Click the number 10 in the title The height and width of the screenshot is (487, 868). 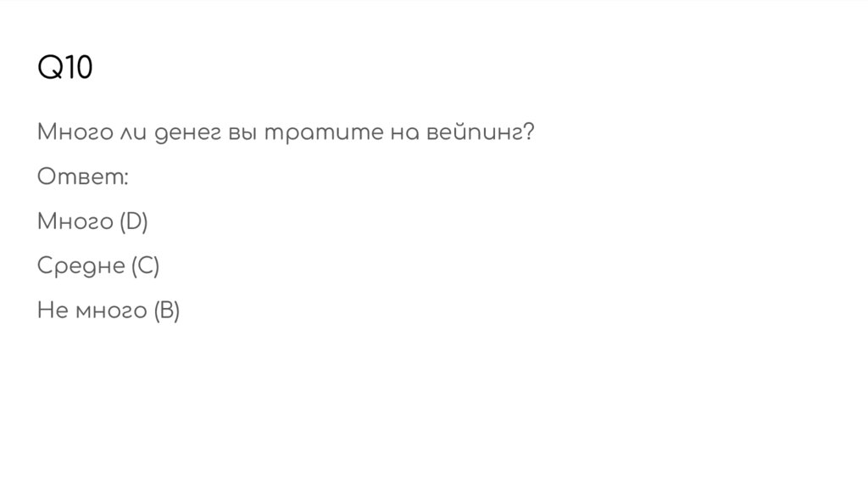coord(77,69)
